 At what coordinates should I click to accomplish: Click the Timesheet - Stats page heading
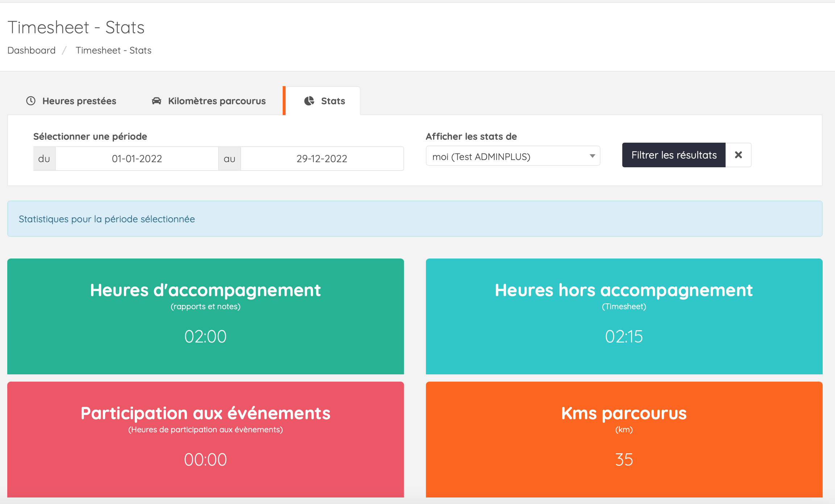(x=76, y=28)
